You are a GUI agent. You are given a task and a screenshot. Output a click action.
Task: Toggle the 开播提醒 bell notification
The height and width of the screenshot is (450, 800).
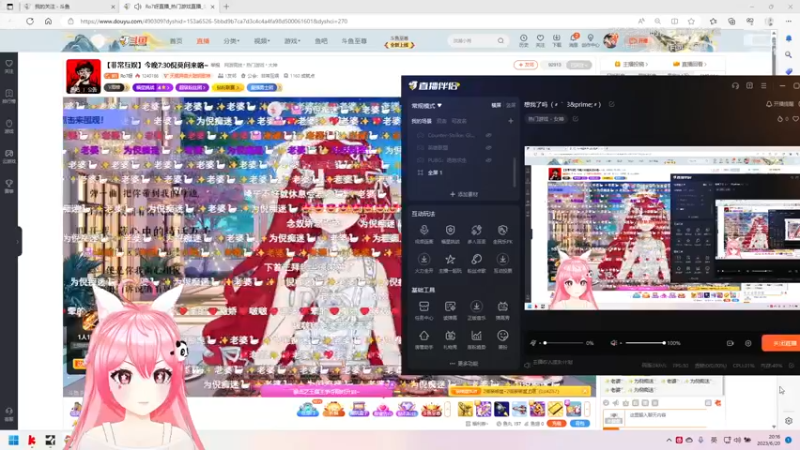780,104
